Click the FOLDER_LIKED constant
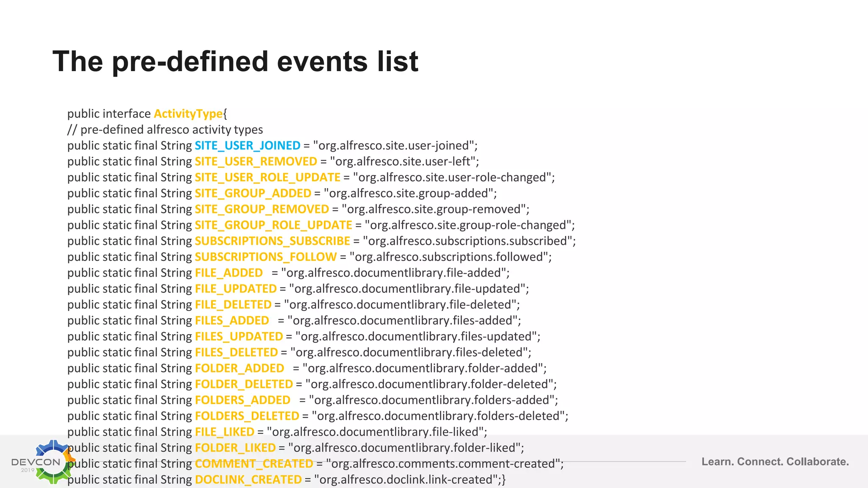The width and height of the screenshot is (868, 488). pos(235,448)
